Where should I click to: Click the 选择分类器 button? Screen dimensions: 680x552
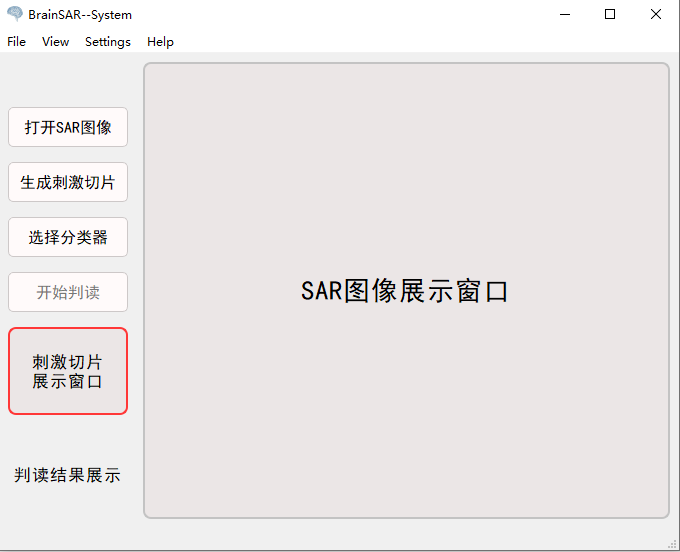pos(68,237)
